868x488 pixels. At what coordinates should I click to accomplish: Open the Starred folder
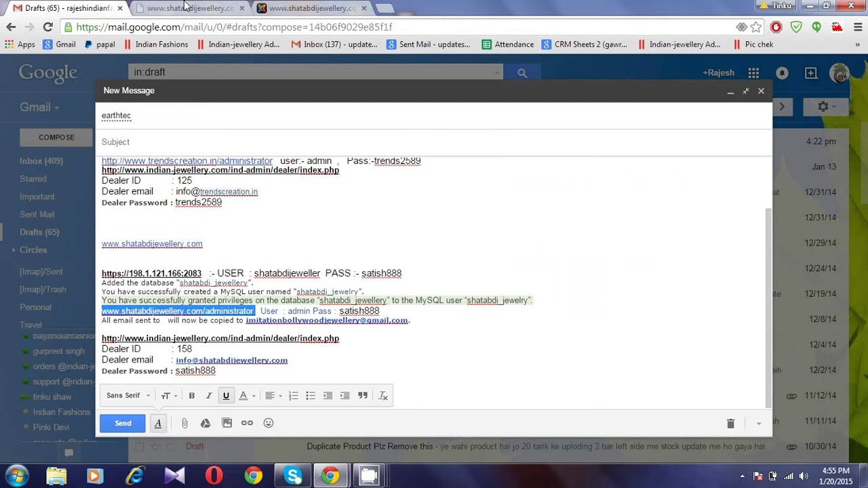point(33,179)
